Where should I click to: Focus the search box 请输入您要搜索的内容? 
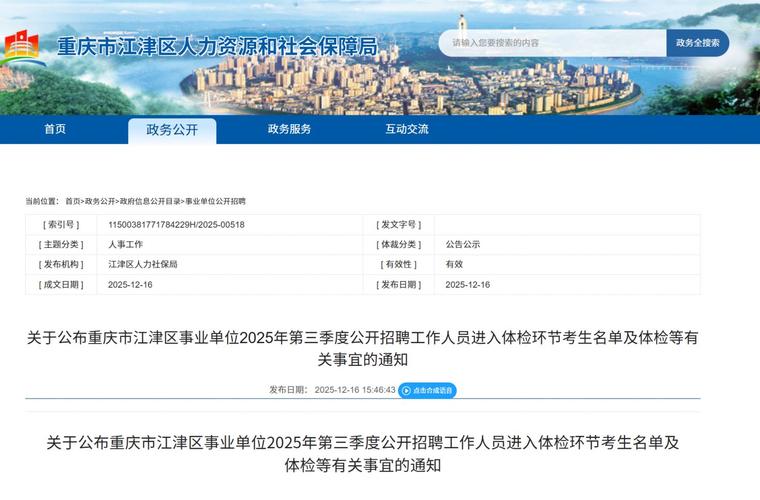553,43
